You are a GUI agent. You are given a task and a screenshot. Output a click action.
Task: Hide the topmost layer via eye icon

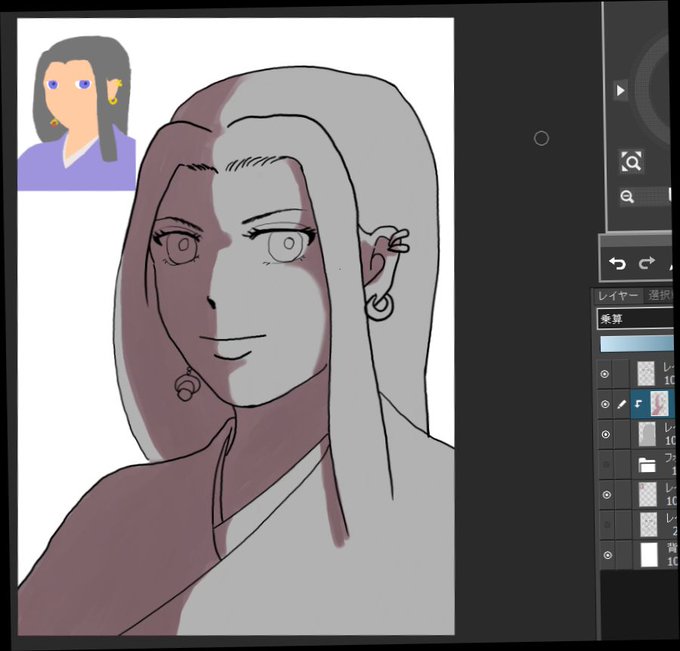coord(604,374)
